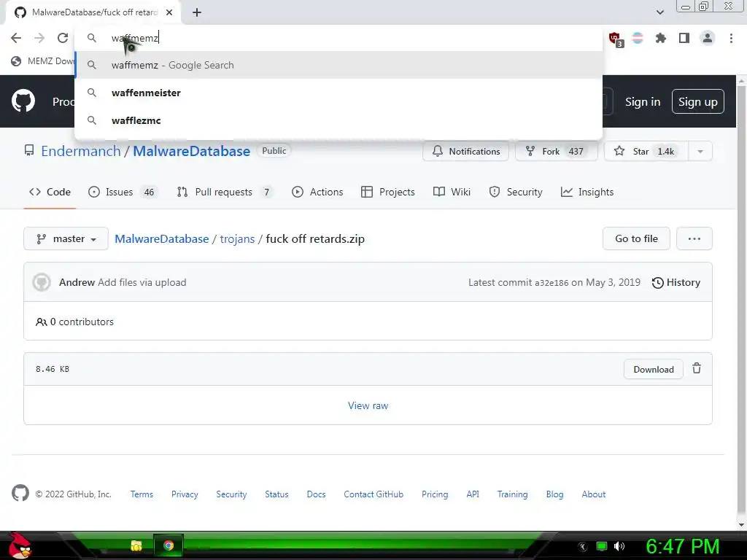The height and width of the screenshot is (560, 747).
Task: Open the Endermanch owner link
Action: (81, 151)
